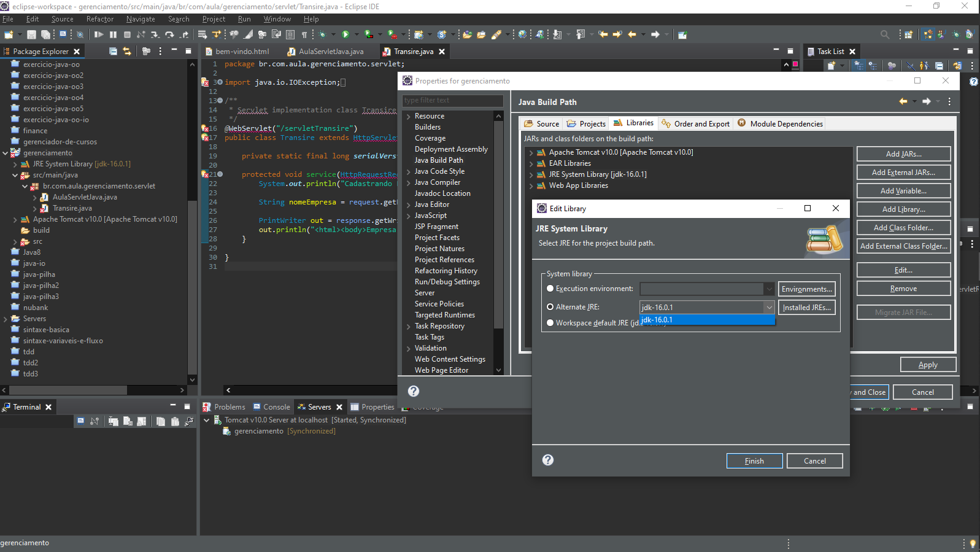Viewport: 980px width, 552px height.
Task: Click the New Task icon in Task List
Action: pos(831,66)
